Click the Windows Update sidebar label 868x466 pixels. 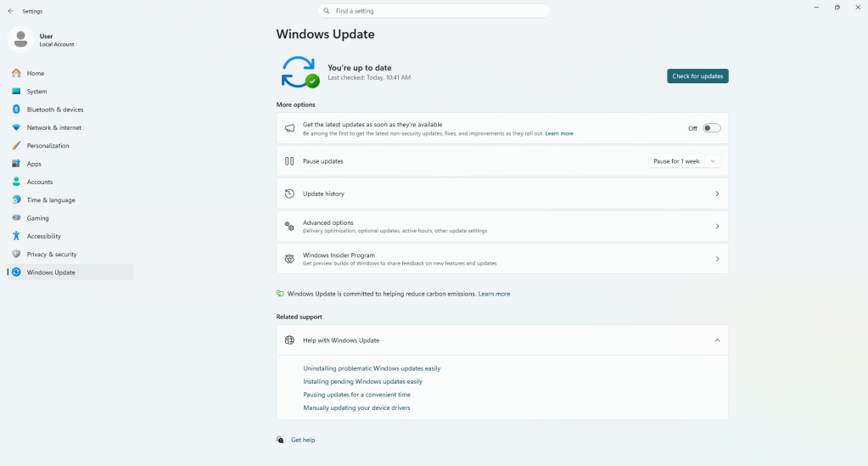(x=51, y=272)
